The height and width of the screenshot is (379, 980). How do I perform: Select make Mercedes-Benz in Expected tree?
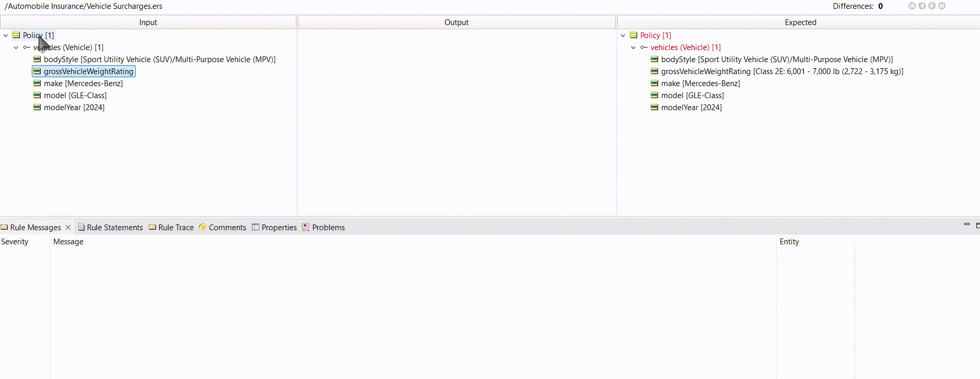(700, 84)
